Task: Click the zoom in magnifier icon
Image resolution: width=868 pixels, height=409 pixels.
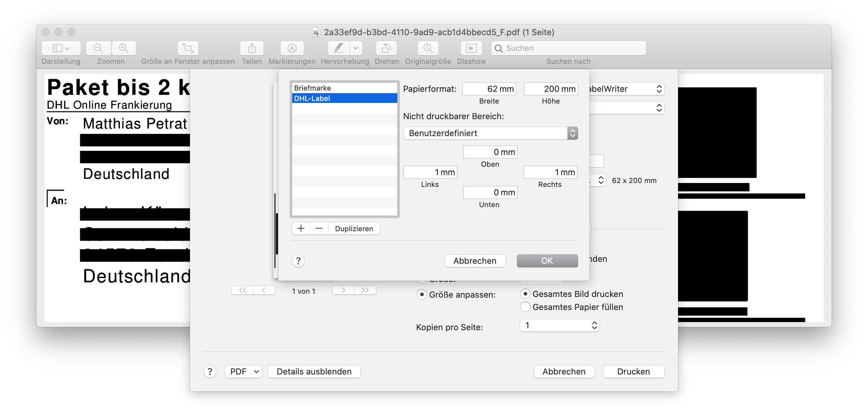Action: pyautogui.click(x=124, y=48)
